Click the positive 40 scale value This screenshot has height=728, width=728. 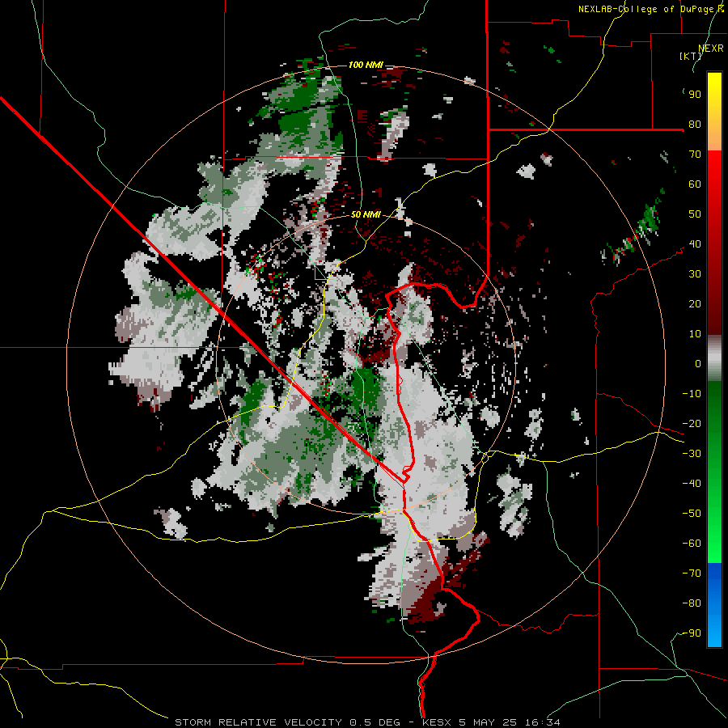[x=695, y=244]
